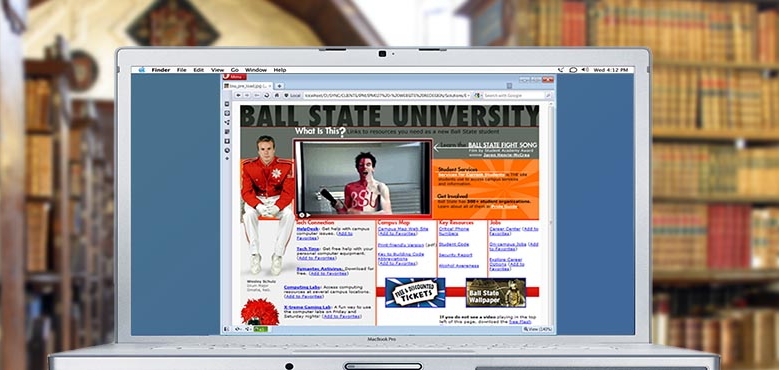The width and height of the screenshot is (779, 370).
Task: Click the fifth Opera sidebar panel icon
Action: click(227, 141)
